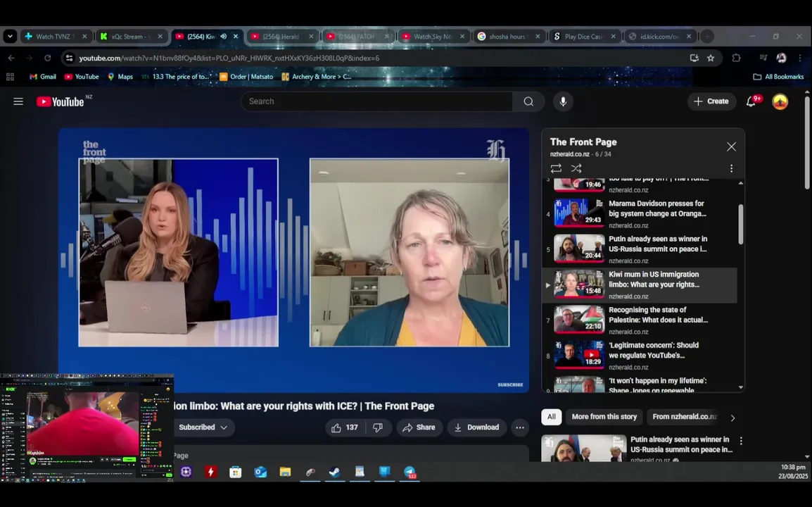Switch to the id.kick.com tab
812x507 pixels.
pyautogui.click(x=659, y=37)
